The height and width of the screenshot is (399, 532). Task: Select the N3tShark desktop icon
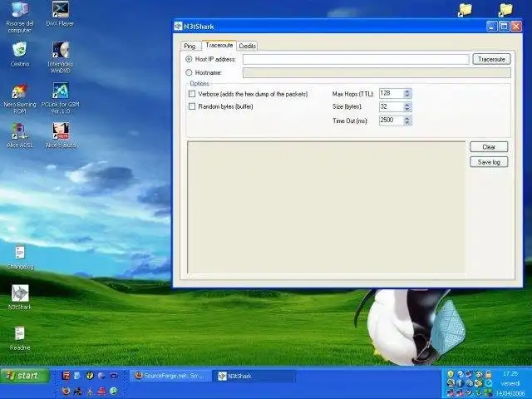tap(20, 298)
